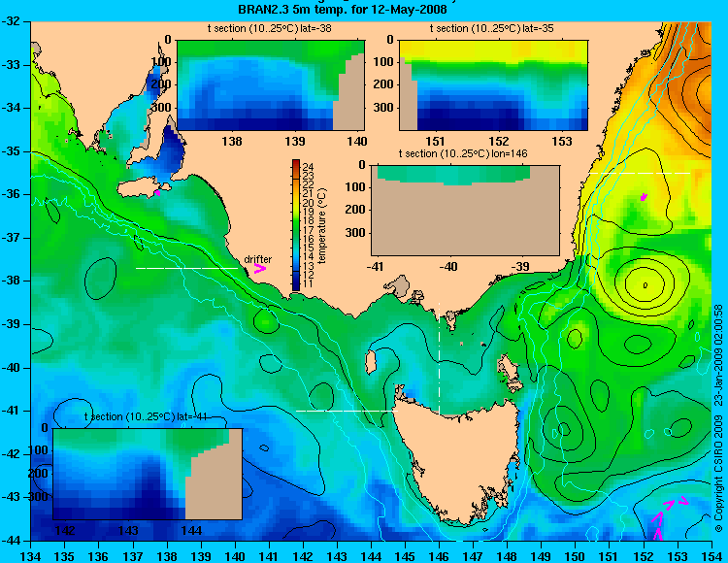Click the vertical dashed section line at lon 146

(439, 359)
